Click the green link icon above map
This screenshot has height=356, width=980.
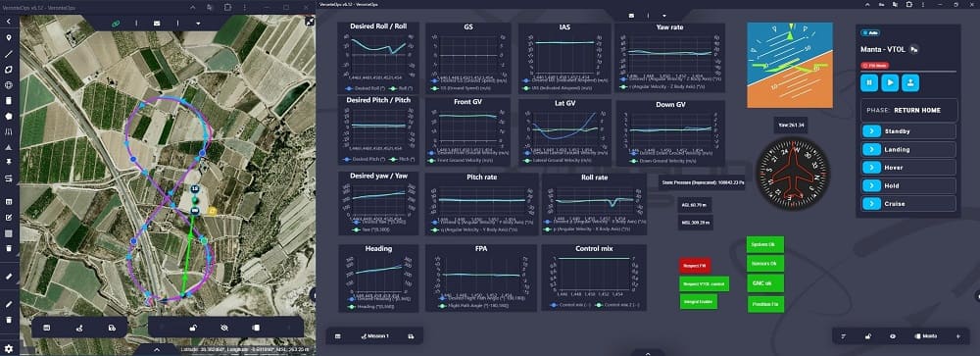coord(116,24)
